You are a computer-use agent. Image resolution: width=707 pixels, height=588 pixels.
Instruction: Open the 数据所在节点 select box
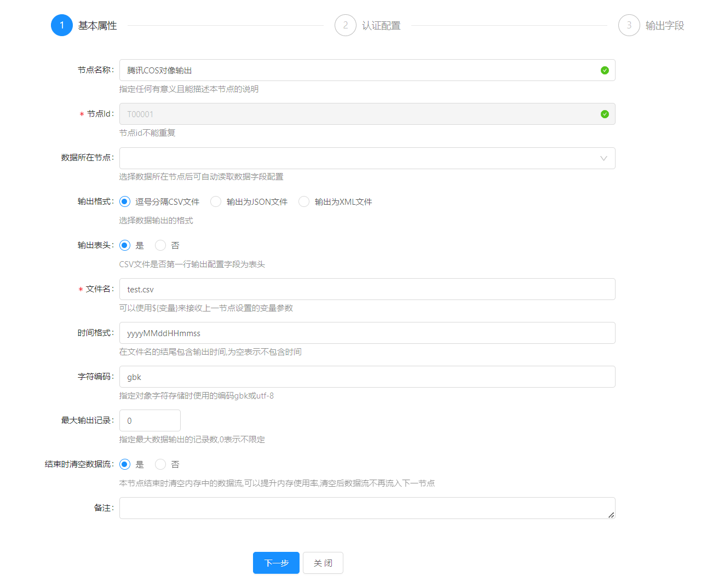356,158
